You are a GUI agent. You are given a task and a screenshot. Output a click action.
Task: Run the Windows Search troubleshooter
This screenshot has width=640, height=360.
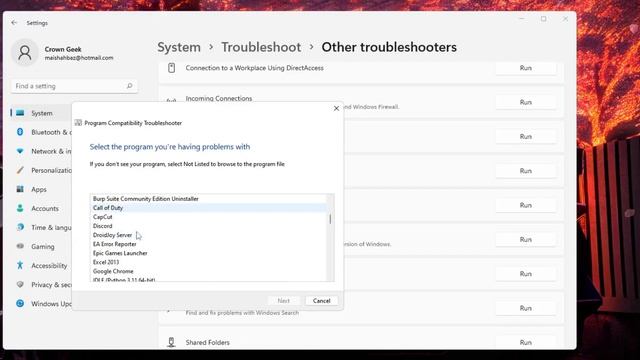point(526,308)
